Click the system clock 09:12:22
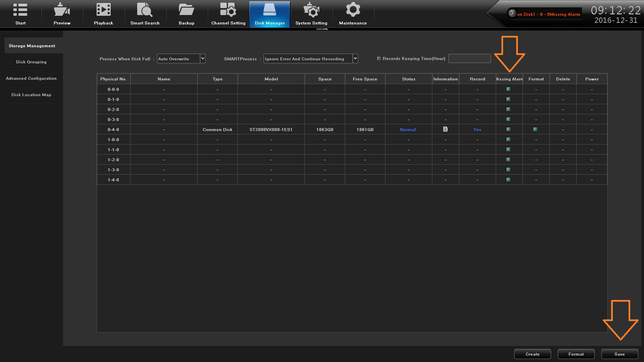 615,10
